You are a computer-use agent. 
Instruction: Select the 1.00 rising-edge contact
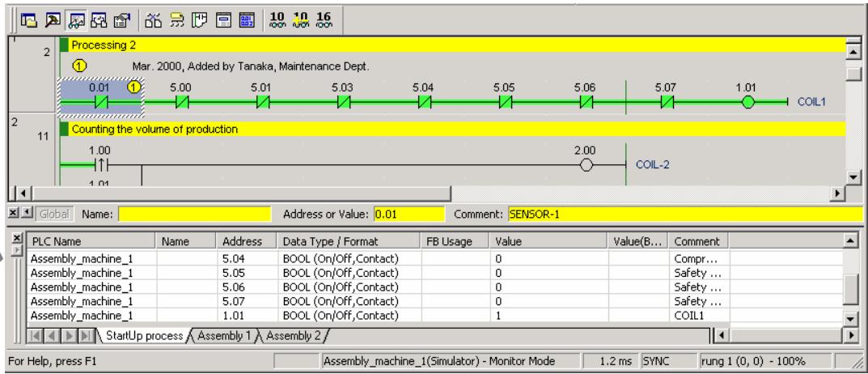pos(102,165)
